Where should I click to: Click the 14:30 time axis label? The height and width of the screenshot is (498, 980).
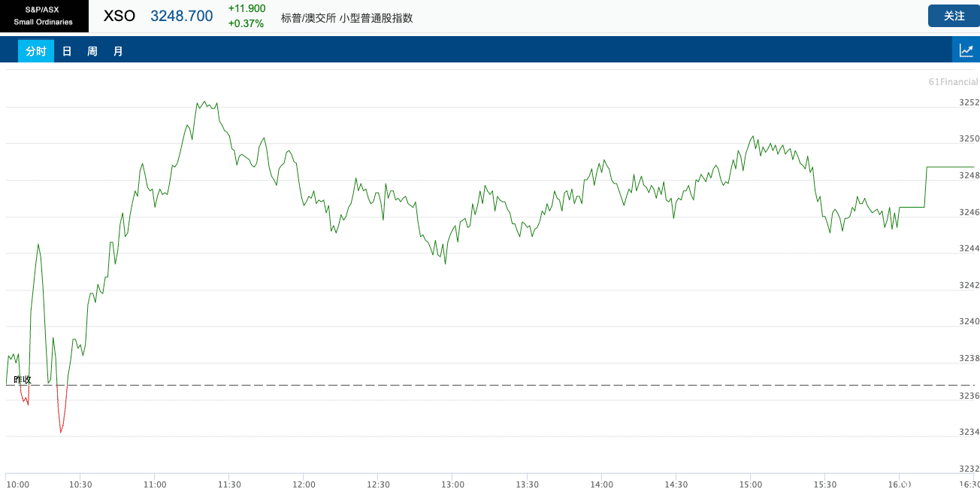pos(676,484)
